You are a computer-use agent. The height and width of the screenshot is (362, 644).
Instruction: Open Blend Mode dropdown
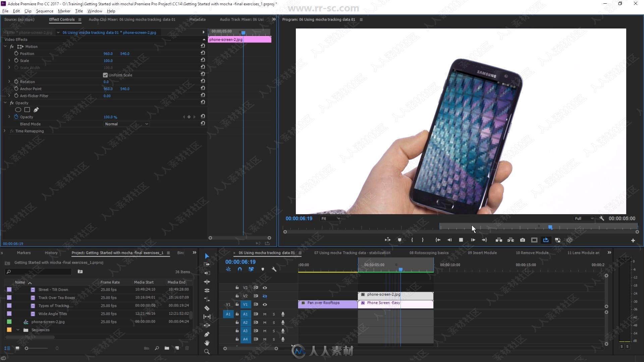click(x=126, y=124)
